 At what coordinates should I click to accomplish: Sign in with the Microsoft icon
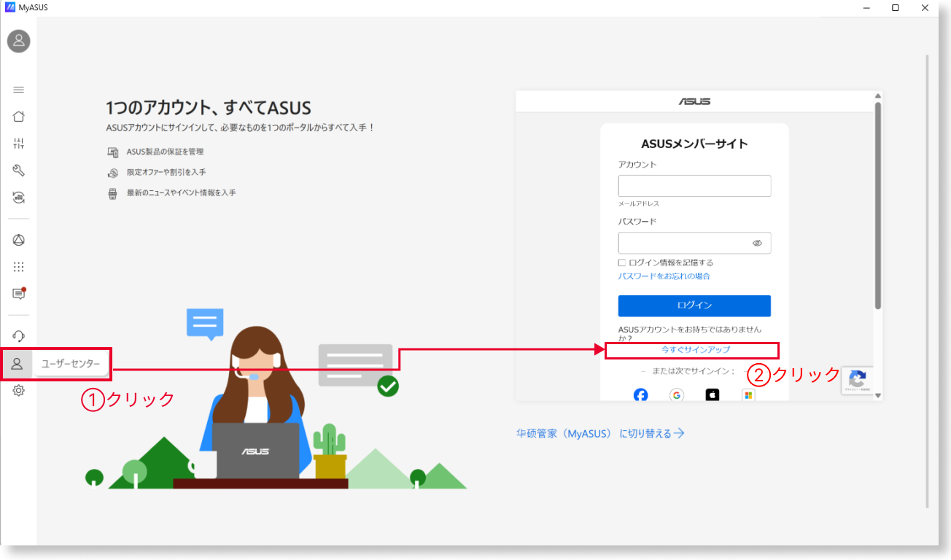click(748, 395)
